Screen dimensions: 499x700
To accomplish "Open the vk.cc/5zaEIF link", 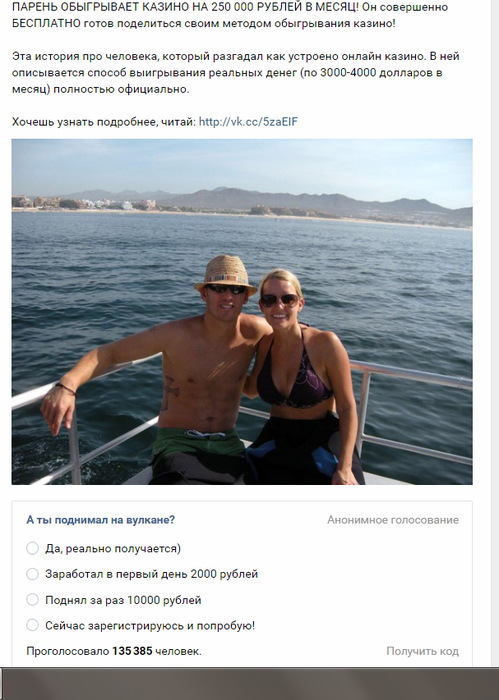I will [x=248, y=122].
